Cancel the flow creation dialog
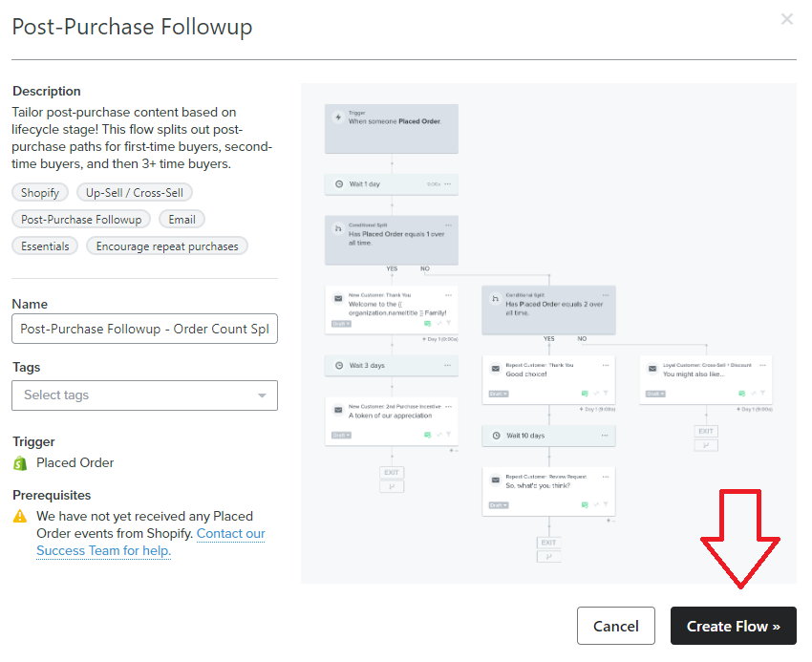The width and height of the screenshot is (812, 662). point(616,626)
